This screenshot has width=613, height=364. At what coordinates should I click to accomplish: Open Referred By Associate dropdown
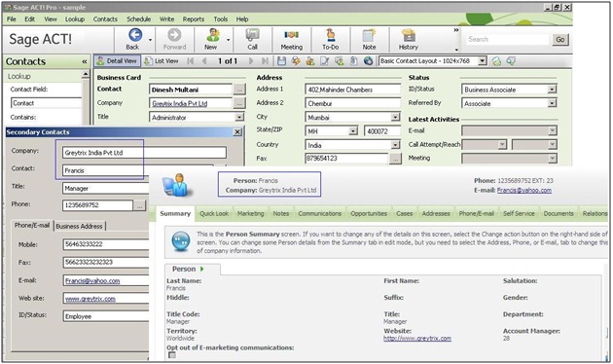tap(552, 103)
